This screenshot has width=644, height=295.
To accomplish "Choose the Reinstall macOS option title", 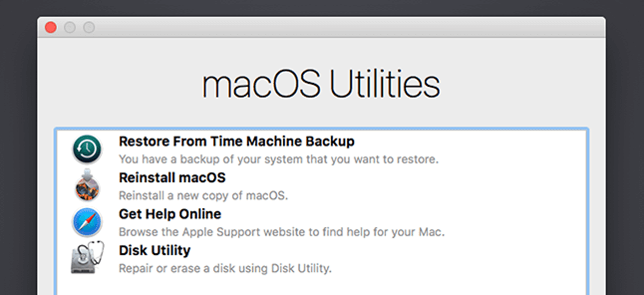I will click(x=172, y=178).
